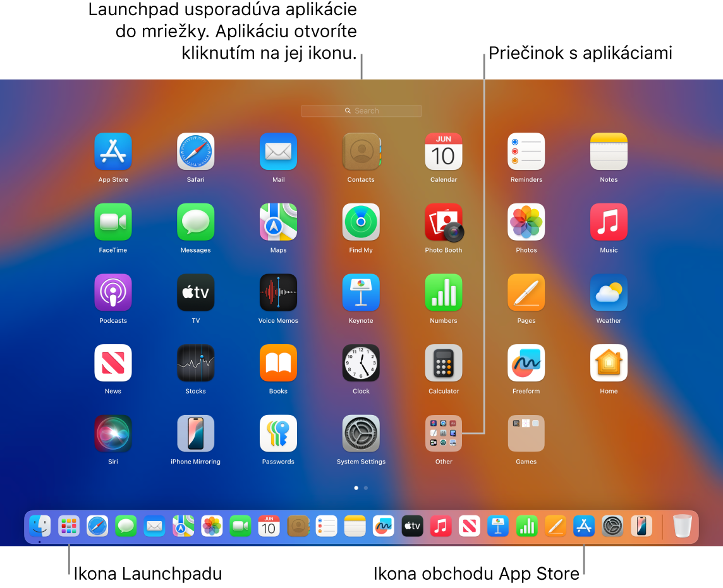Open Calendar from the Dock

click(269, 526)
